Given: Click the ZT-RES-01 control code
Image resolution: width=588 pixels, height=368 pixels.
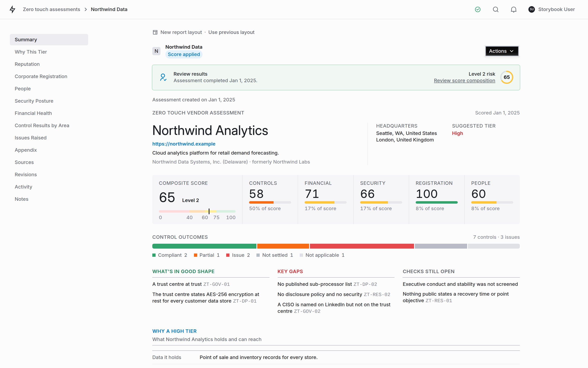Looking at the screenshot, I should point(439,301).
